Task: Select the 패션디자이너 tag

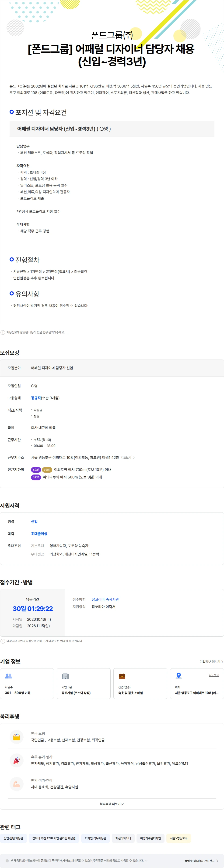Action: point(123,838)
